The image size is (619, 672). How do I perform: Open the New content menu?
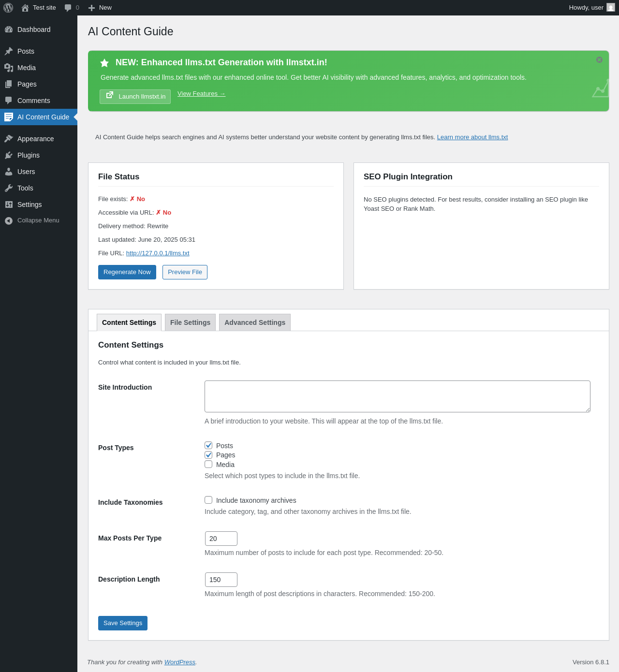pos(100,8)
